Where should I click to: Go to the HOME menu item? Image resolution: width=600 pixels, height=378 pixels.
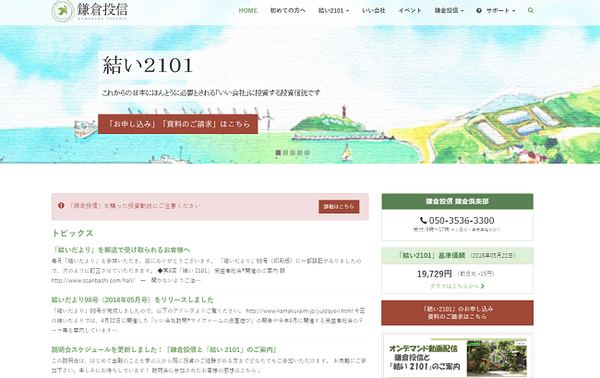[x=248, y=11]
